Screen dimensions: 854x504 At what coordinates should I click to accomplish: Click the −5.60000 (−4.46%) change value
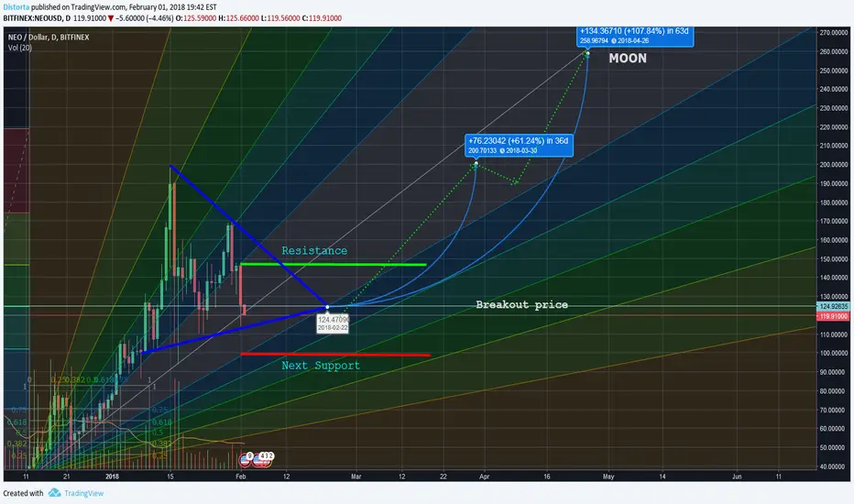[x=145, y=18]
